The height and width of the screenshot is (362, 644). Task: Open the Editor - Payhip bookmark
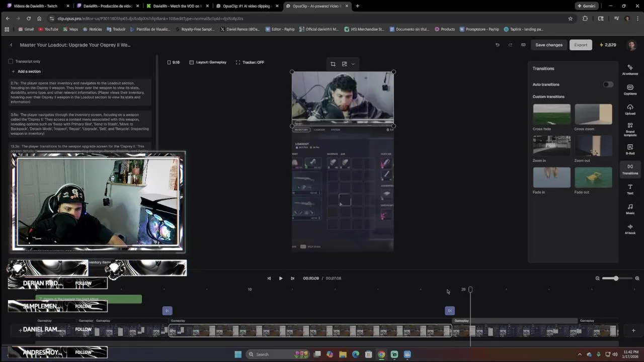[280, 29]
